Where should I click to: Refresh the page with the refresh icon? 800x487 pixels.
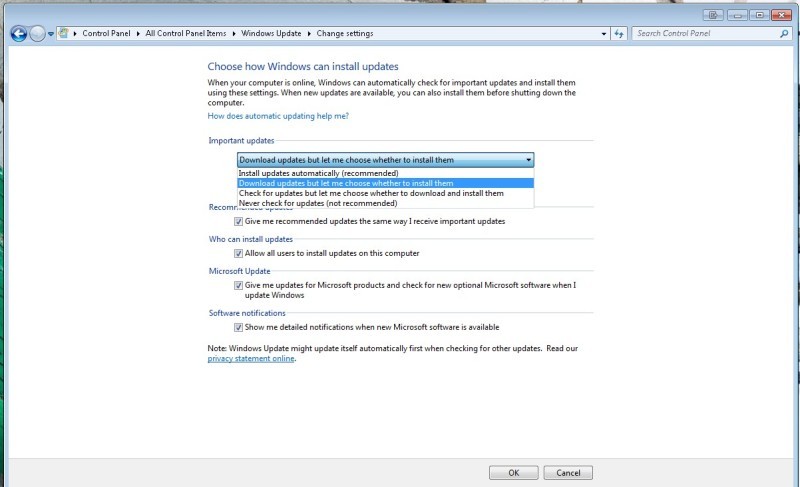[x=619, y=34]
